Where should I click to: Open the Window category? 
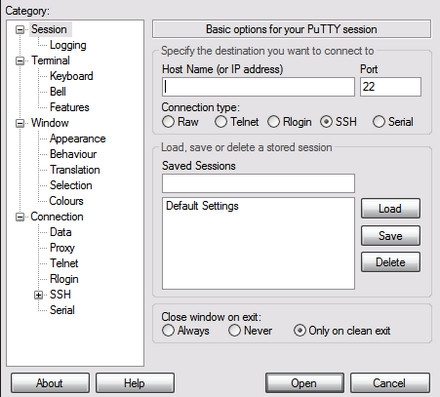tap(50, 123)
